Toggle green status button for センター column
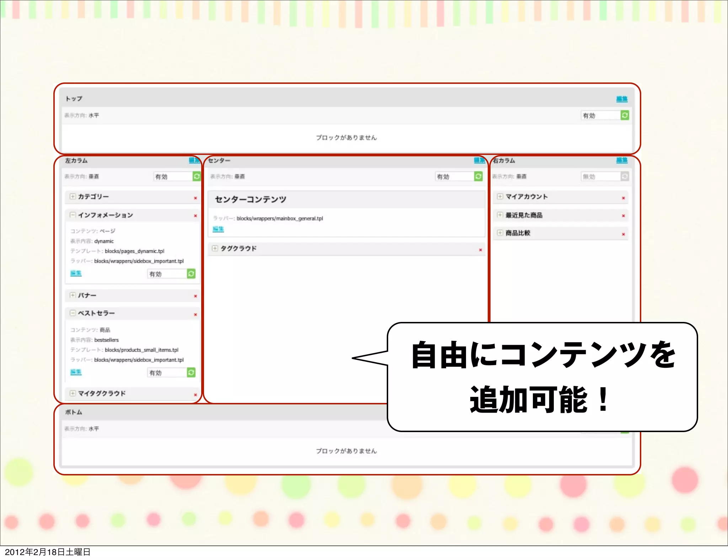The width and height of the screenshot is (728, 560). (478, 176)
